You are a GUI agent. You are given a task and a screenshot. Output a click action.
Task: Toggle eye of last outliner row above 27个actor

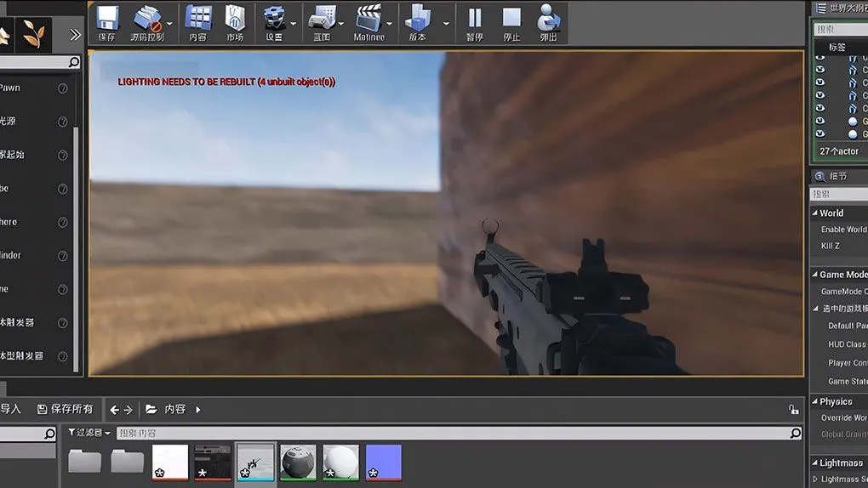tap(820, 133)
